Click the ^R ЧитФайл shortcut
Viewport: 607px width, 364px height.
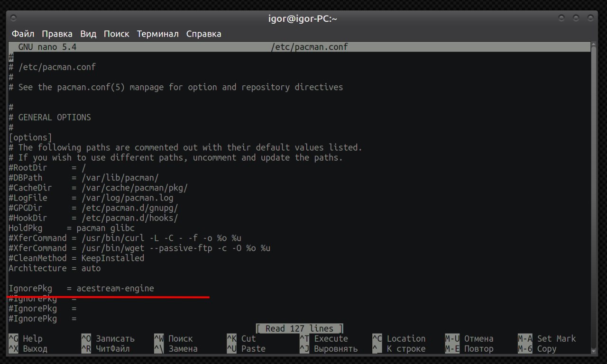coord(106,349)
